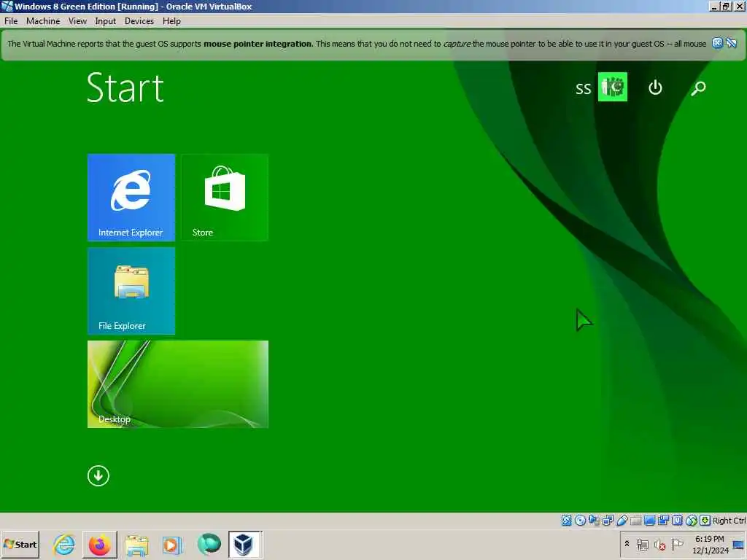The height and width of the screenshot is (560, 747).
Task: Open the Store tile
Action: point(225,197)
